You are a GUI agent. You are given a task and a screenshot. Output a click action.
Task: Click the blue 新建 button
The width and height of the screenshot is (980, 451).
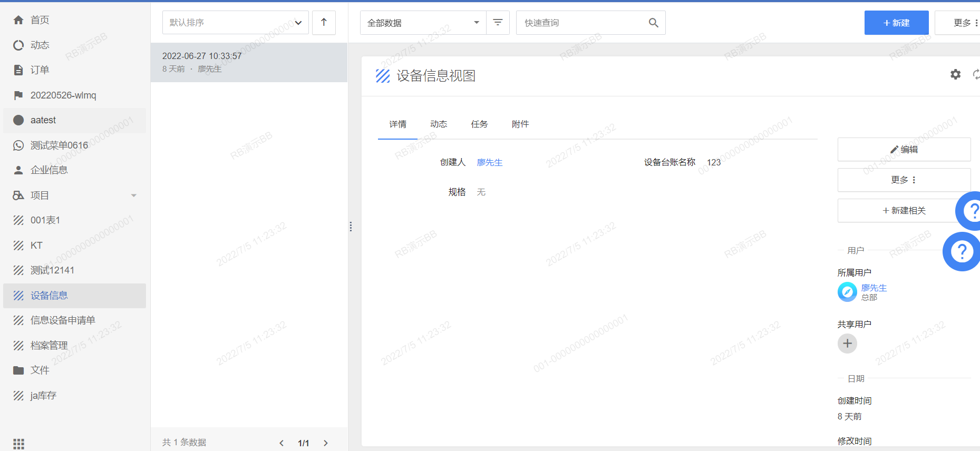(897, 23)
